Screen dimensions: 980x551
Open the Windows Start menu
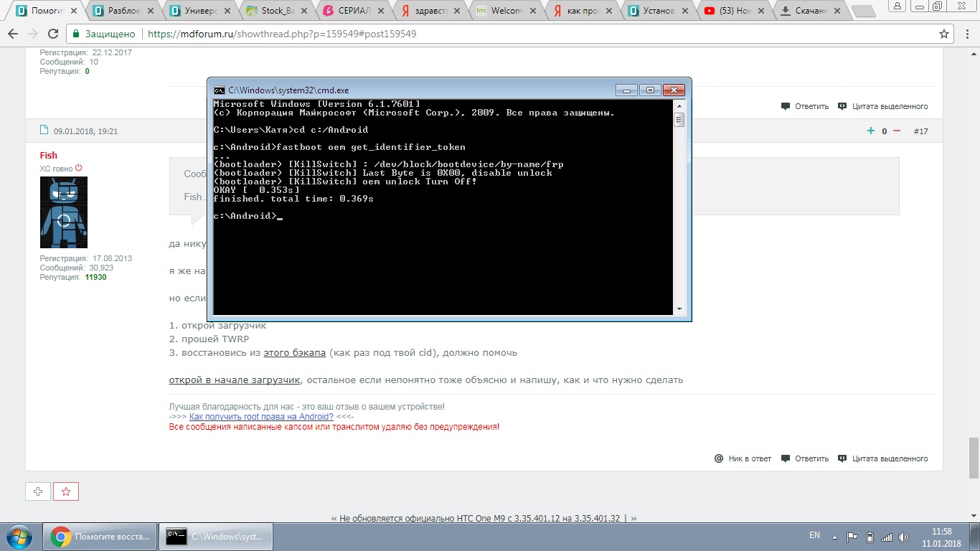(19, 536)
